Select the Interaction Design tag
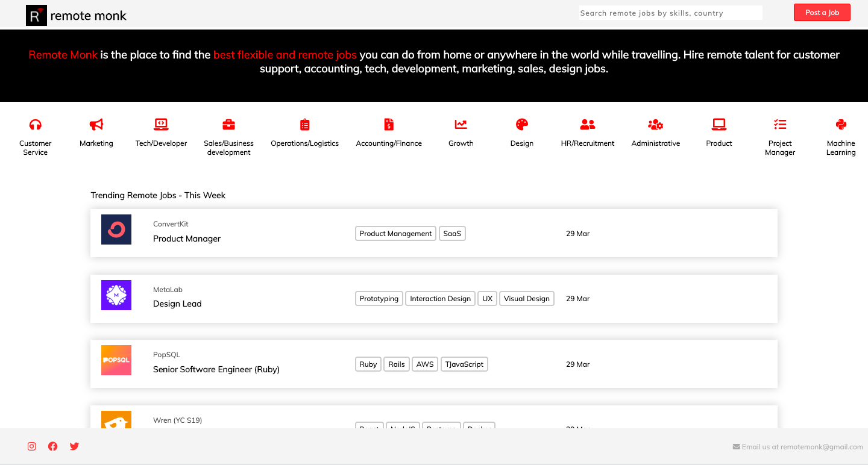The image size is (868, 465). click(441, 299)
